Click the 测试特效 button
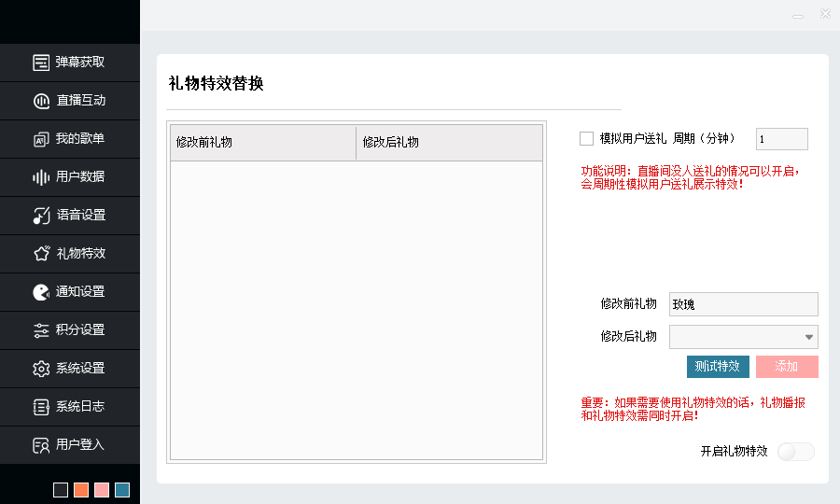The image size is (840, 504). (x=718, y=367)
